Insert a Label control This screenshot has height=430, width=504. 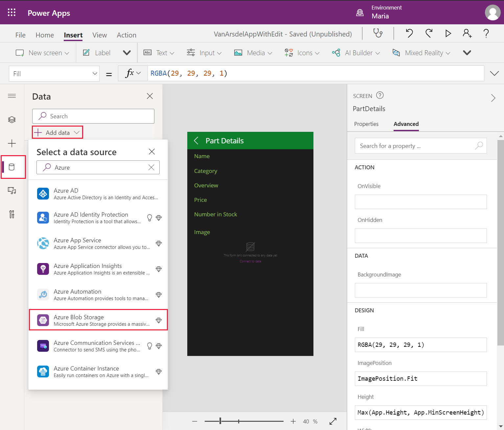[97, 53]
